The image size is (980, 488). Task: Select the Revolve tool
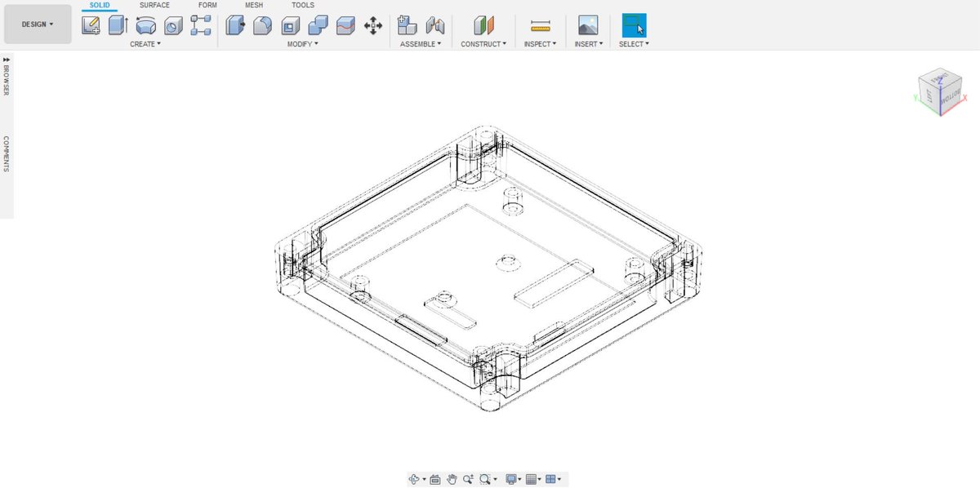pyautogui.click(x=145, y=24)
